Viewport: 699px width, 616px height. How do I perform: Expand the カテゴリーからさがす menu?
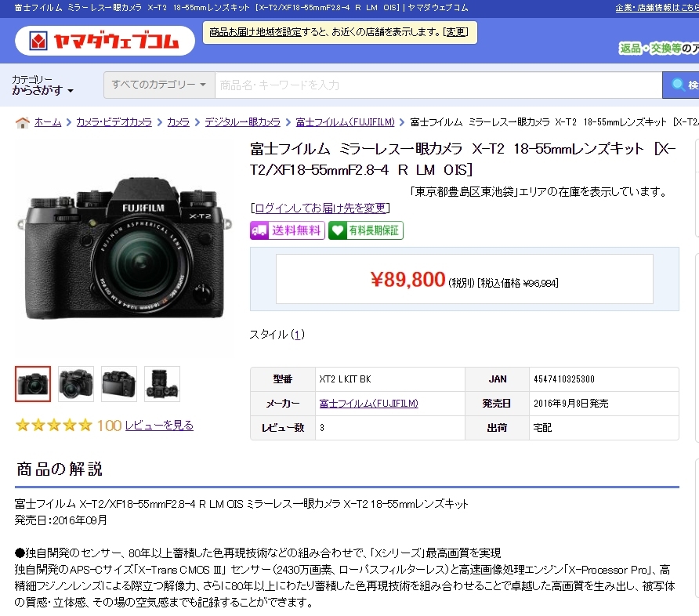point(42,85)
